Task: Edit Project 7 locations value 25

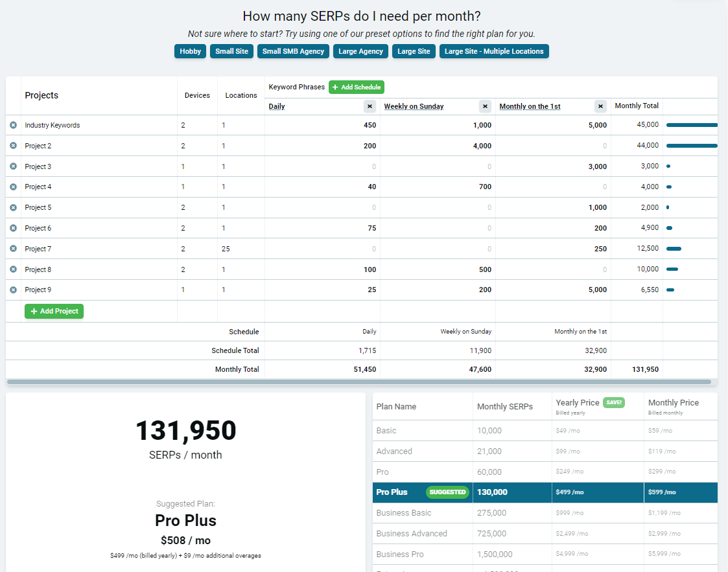Action: tap(241, 249)
